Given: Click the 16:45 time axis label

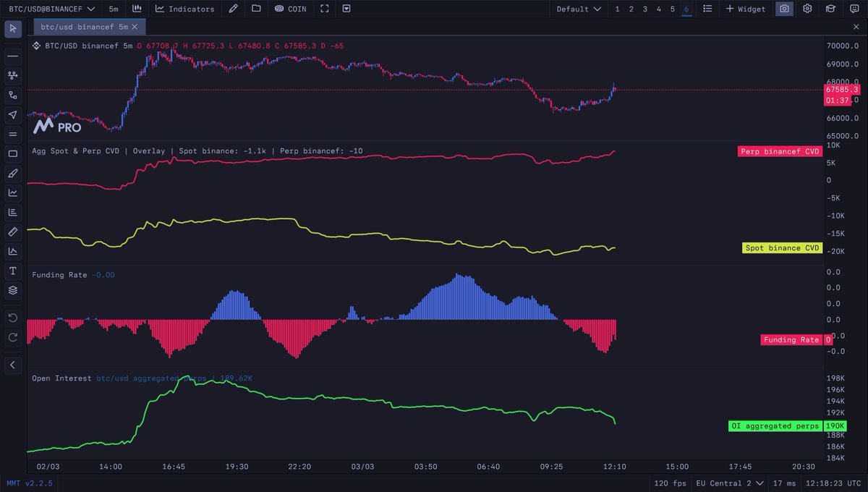Looking at the screenshot, I should click(x=174, y=467).
